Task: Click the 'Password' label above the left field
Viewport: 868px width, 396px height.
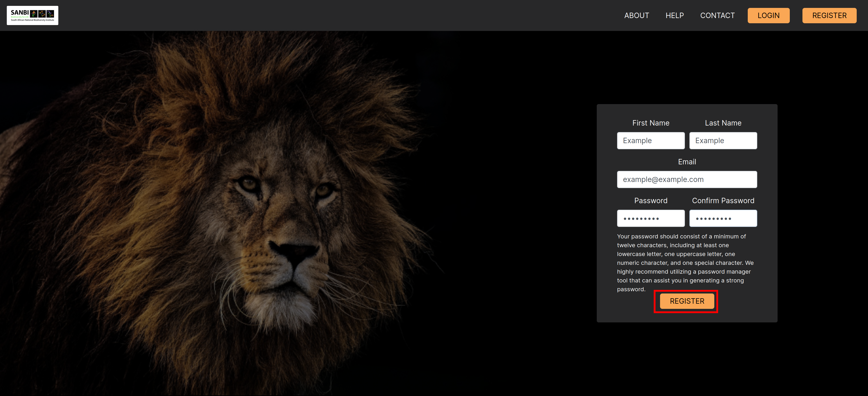Action: click(650, 200)
